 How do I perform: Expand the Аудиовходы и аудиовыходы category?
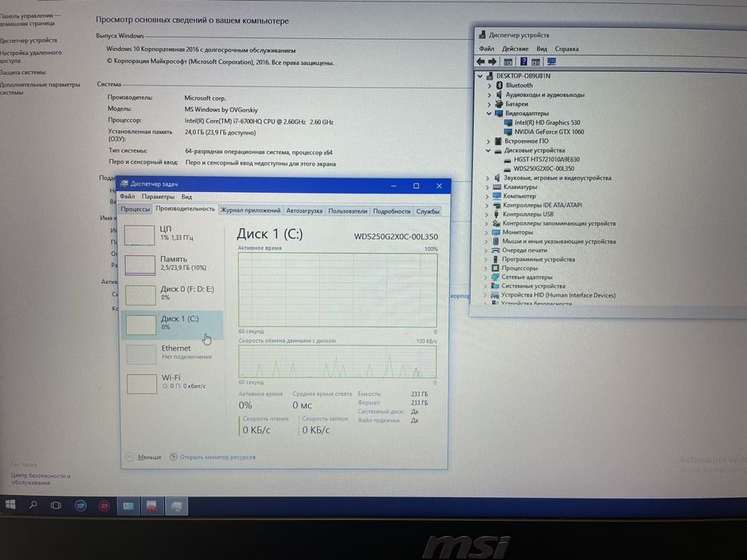[x=489, y=94]
